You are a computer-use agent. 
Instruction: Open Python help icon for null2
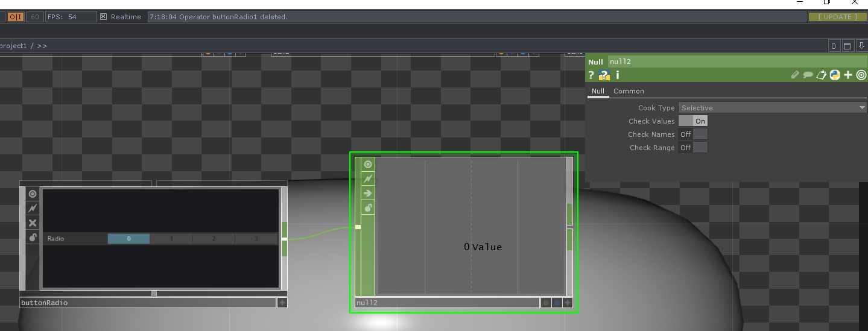click(604, 75)
